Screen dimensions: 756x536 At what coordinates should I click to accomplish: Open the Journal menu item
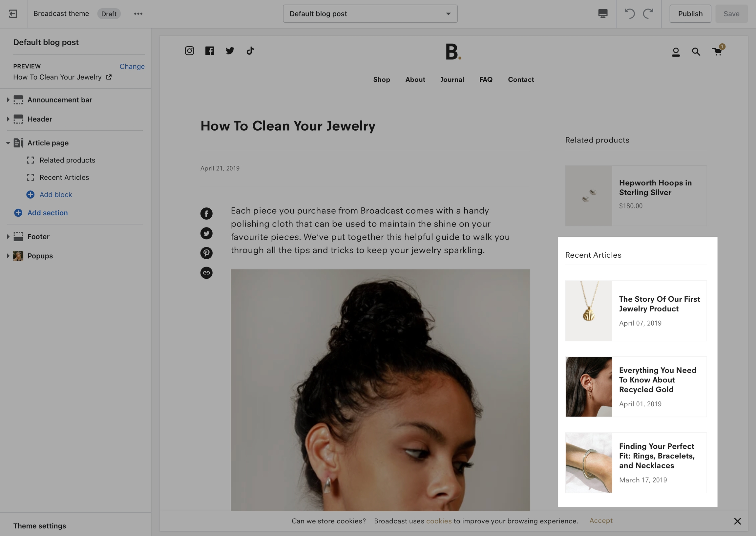coord(452,79)
